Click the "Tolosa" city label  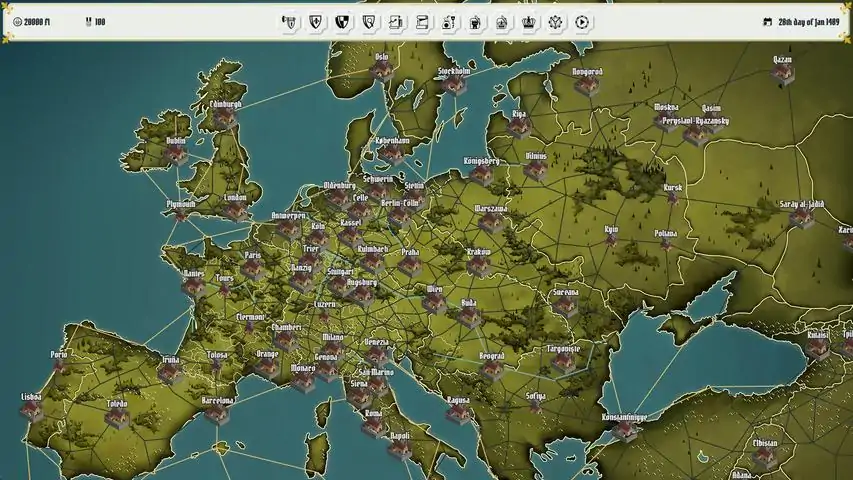pos(217,355)
